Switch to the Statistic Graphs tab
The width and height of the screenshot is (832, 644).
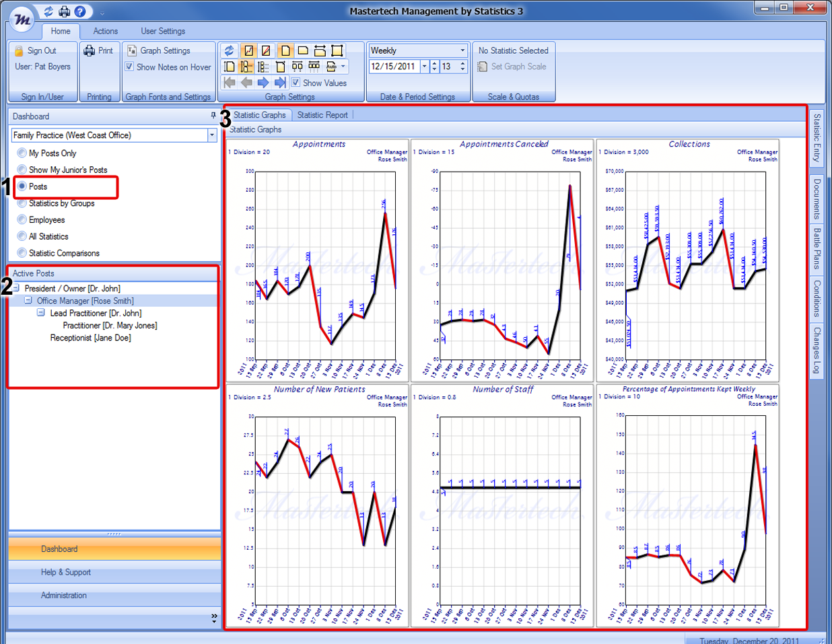click(260, 115)
